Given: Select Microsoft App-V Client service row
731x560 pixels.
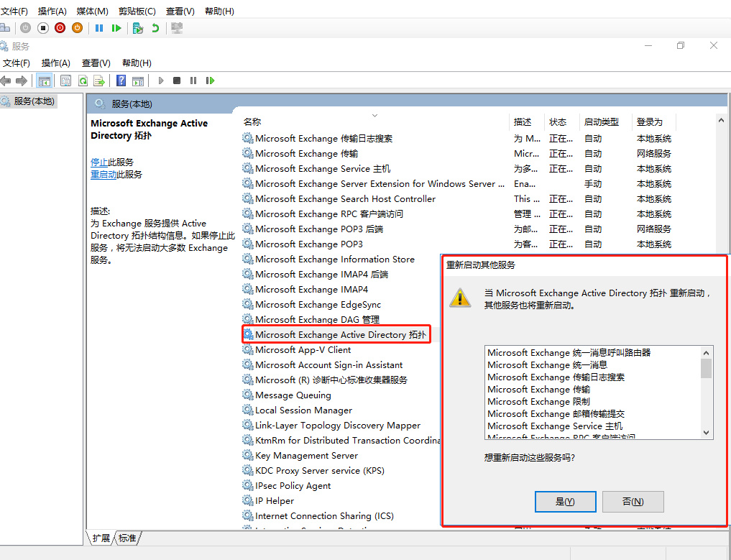Looking at the screenshot, I should 303,349.
